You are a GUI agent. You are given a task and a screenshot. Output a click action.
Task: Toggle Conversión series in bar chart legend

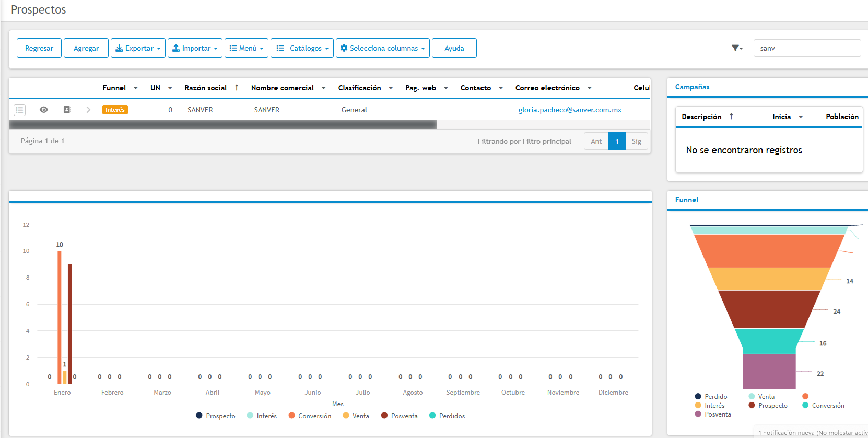(x=310, y=416)
